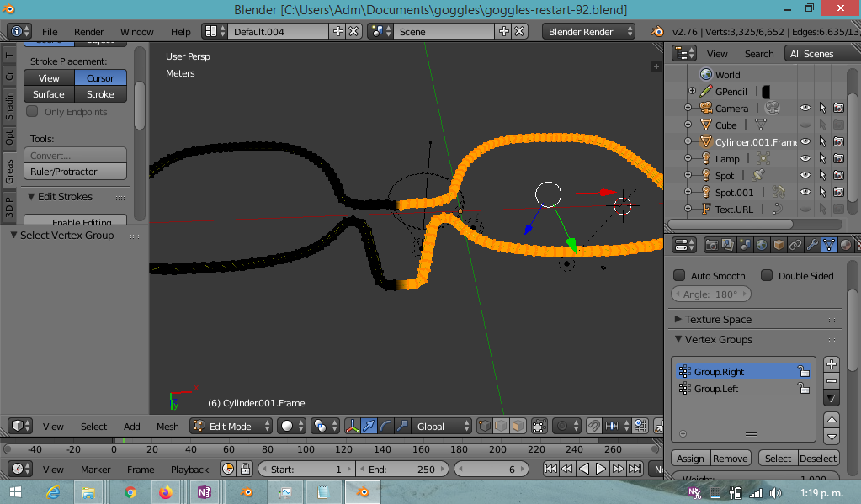Viewport: 861px width, 504px height.
Task: Click the Deselect vertex group button
Action: 818,459
